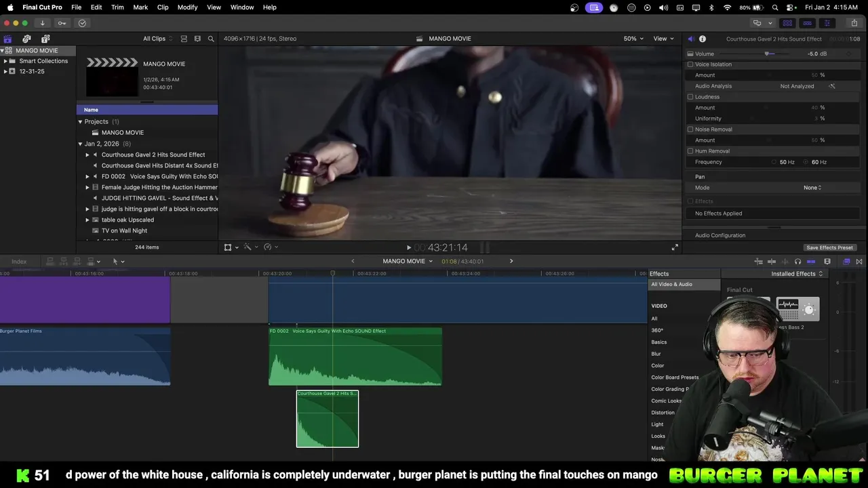Viewport: 868px width, 488px height.
Task: Select the 50 Hz frequency radio button
Action: point(774,162)
